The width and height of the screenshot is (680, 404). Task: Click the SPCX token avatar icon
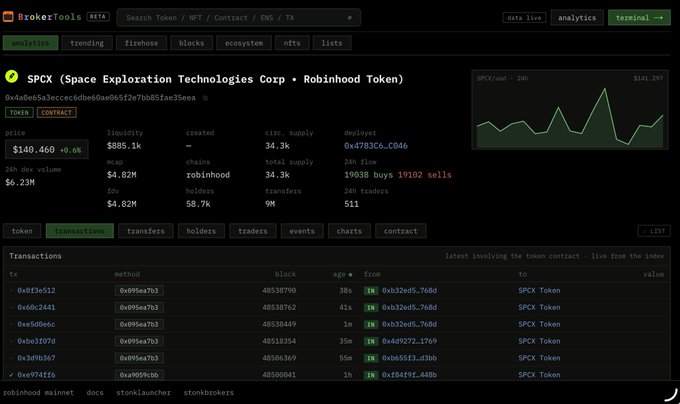pos(12,77)
